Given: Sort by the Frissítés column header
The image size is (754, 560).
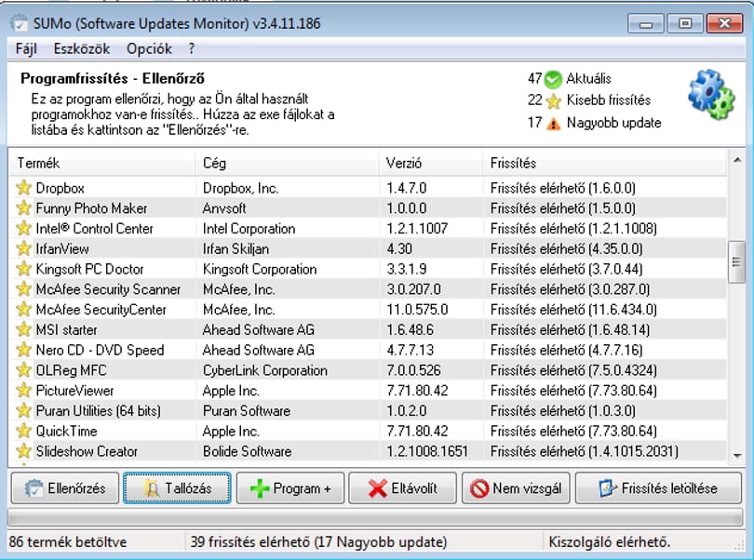Looking at the screenshot, I should tap(604, 163).
